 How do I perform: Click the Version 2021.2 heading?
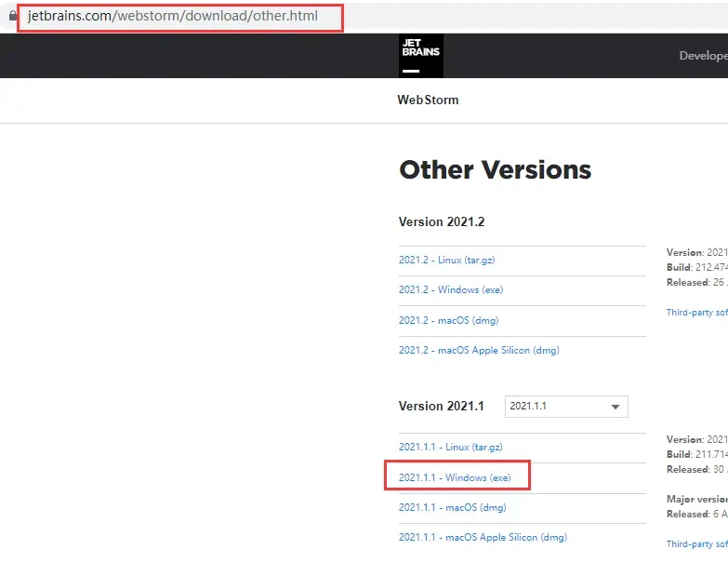[441, 221]
